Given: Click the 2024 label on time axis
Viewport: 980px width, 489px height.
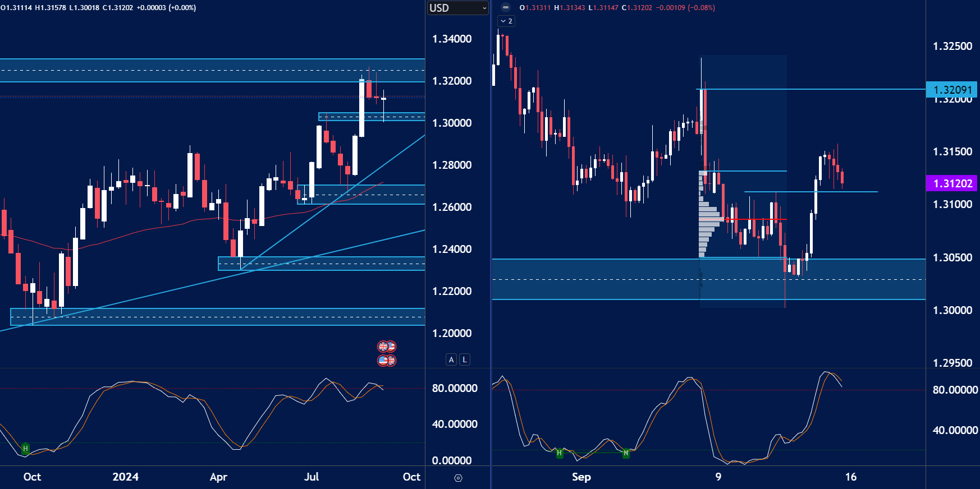Looking at the screenshot, I should point(125,477).
